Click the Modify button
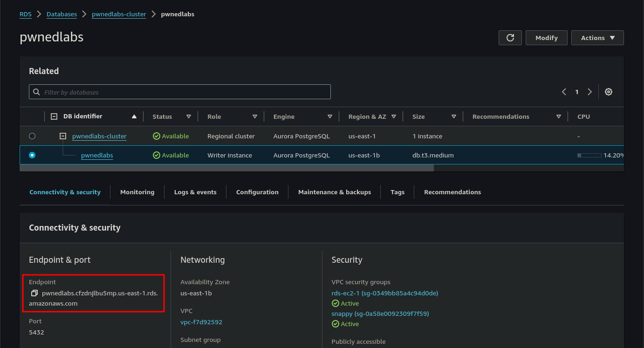644x348 pixels. (546, 38)
